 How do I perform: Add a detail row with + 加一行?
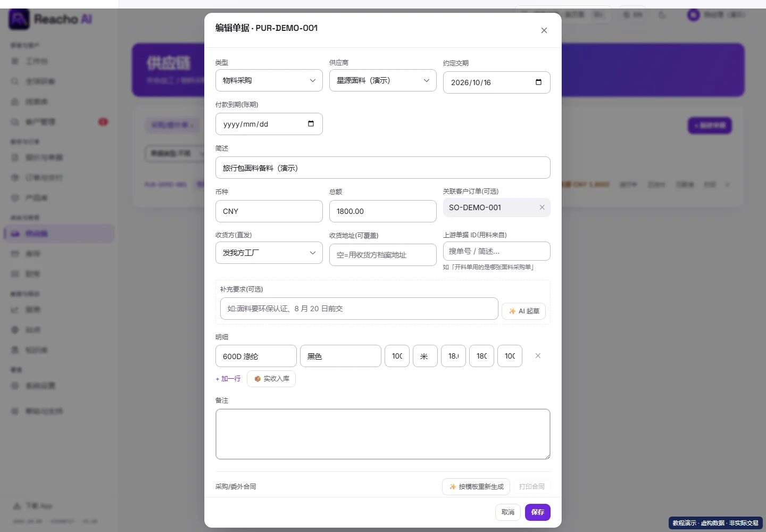[228, 379]
